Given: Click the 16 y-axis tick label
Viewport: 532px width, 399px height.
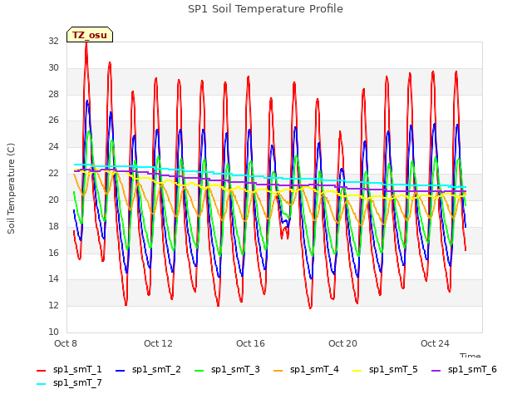Looking at the screenshot, I should tap(53, 253).
